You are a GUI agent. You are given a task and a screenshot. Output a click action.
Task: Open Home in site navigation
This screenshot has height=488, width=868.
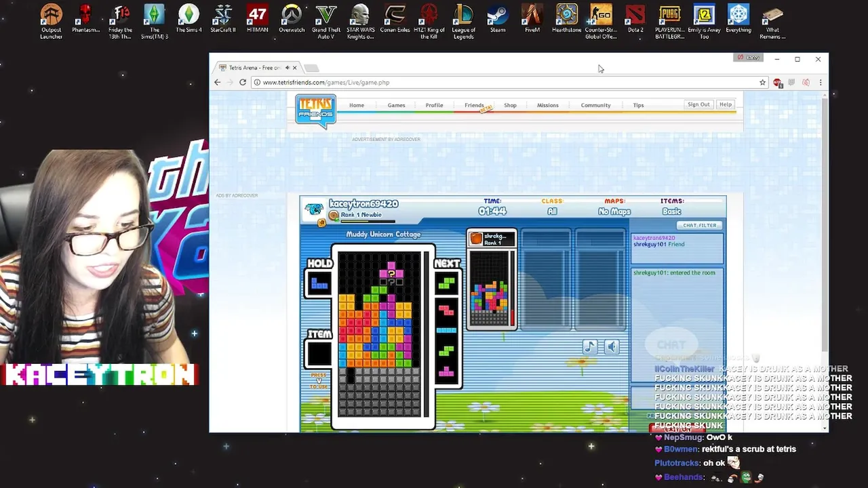[357, 105]
